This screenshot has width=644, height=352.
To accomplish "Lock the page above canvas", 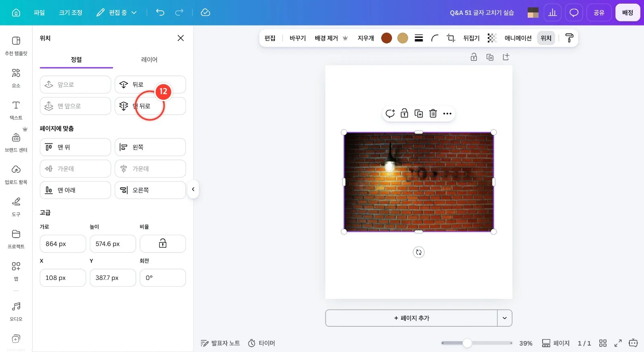I will pos(474,57).
